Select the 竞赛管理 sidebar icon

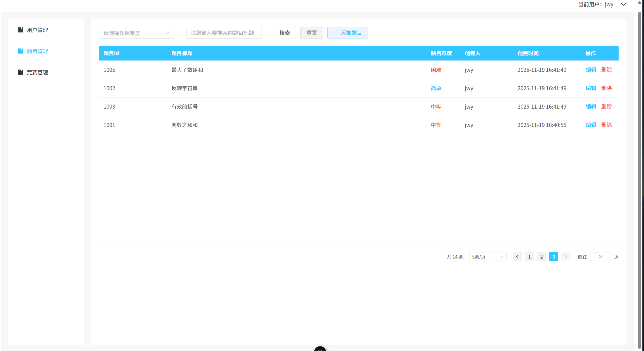(20, 72)
